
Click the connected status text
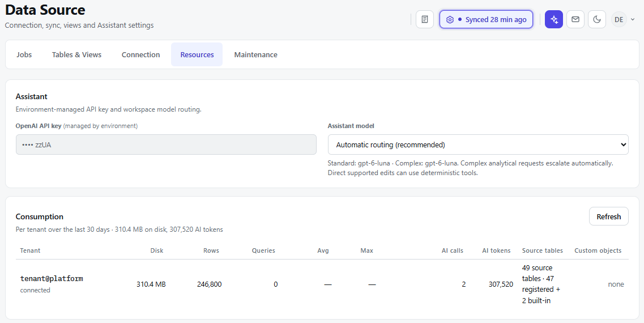point(35,290)
